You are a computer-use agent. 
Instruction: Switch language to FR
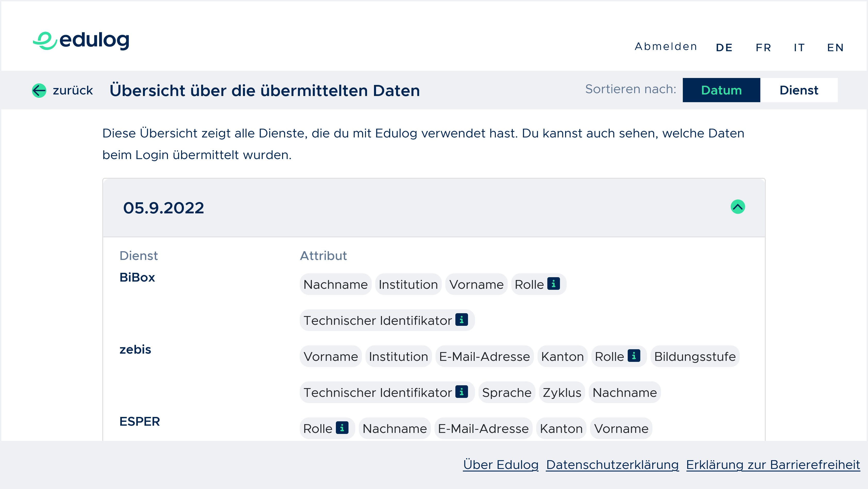pyautogui.click(x=763, y=48)
